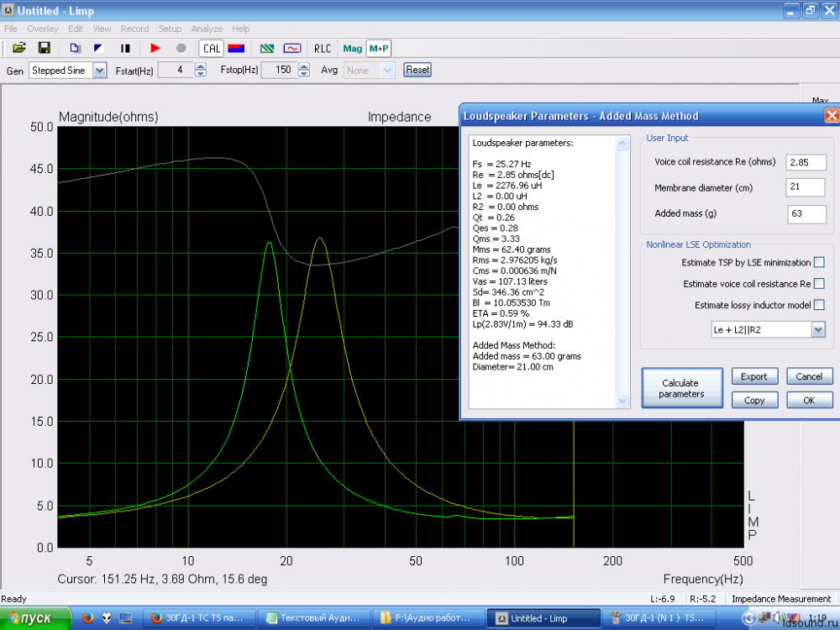Toggle Estimate voice coil resistance Re checkbox

tap(819, 284)
